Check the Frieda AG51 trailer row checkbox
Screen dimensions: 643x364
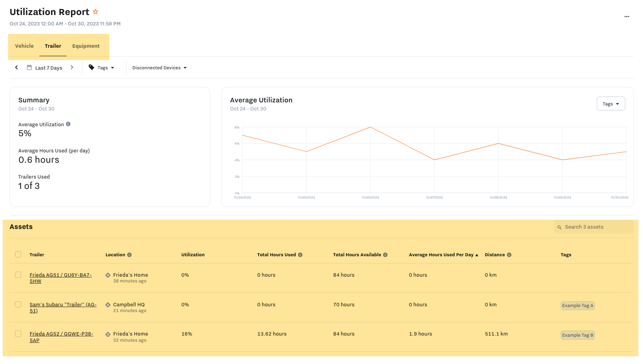tap(18, 275)
